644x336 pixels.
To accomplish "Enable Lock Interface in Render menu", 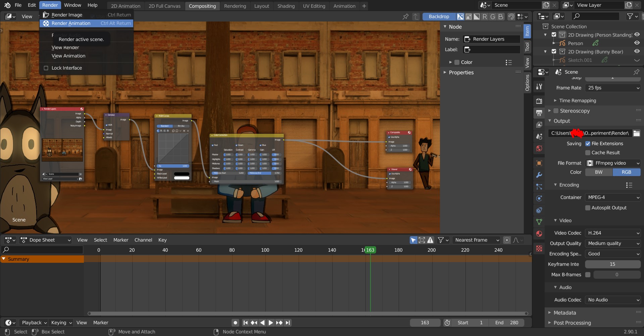I will (46, 68).
